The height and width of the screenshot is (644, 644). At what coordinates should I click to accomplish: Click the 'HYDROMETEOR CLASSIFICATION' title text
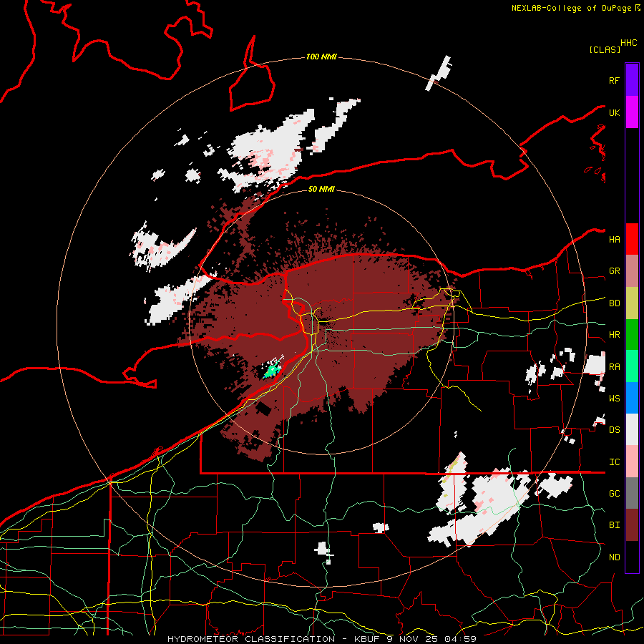(x=251, y=639)
